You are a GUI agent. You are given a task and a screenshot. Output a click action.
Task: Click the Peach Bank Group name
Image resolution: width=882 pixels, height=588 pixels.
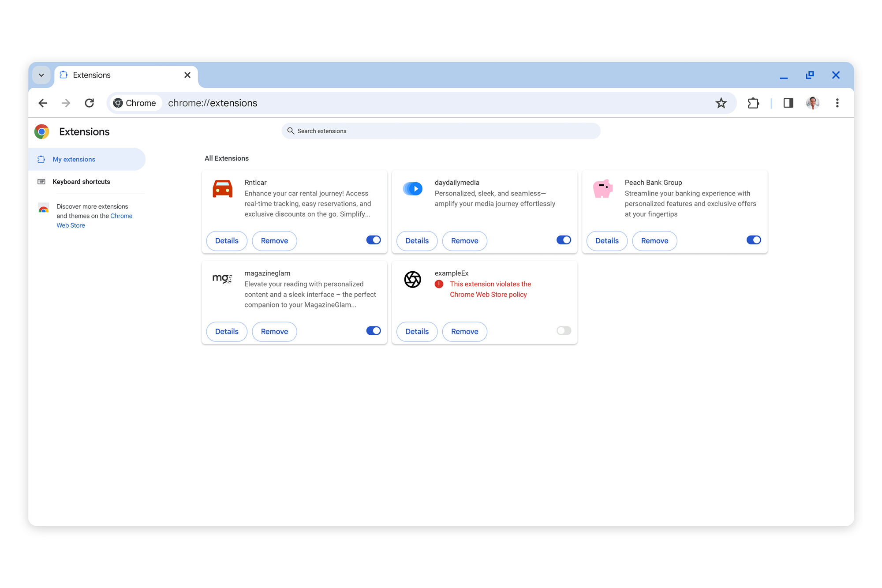(x=653, y=183)
